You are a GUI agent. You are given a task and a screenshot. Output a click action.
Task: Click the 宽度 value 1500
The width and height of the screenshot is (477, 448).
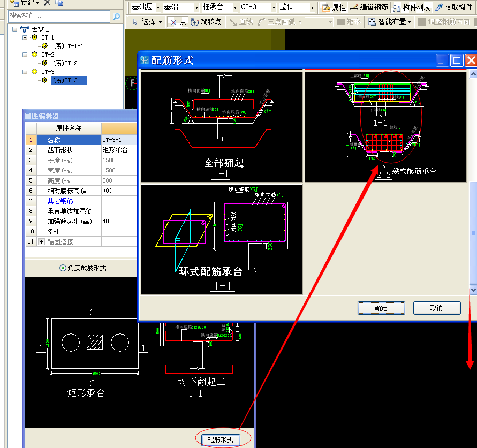(x=119, y=170)
